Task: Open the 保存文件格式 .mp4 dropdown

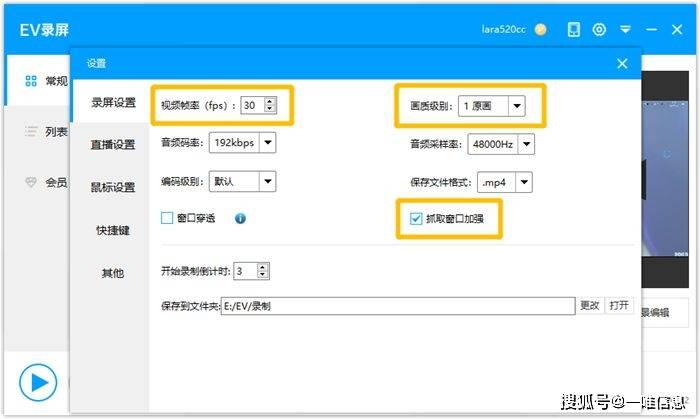Action: coord(522,182)
